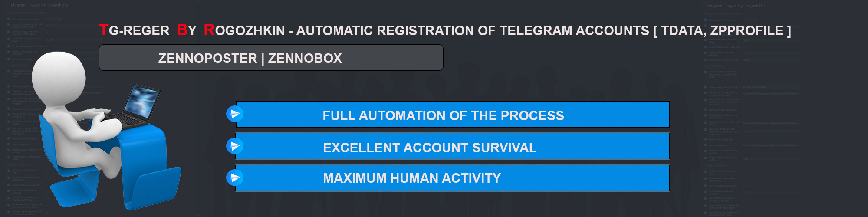Image resolution: width=868 pixels, height=217 pixels.
Task: Click the Pause after saving the .java image field, right panel
Action: coord(771,40)
